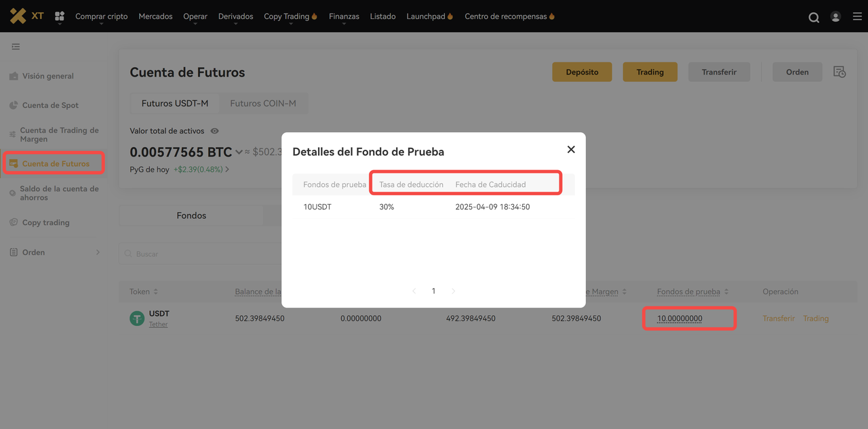
Task: Open the hamburger menu at top right
Action: click(x=857, y=16)
